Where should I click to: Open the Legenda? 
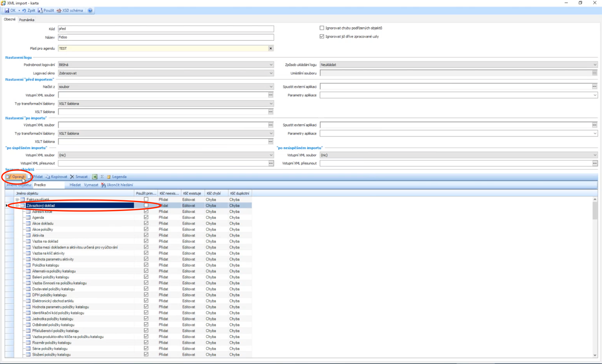pos(117,177)
